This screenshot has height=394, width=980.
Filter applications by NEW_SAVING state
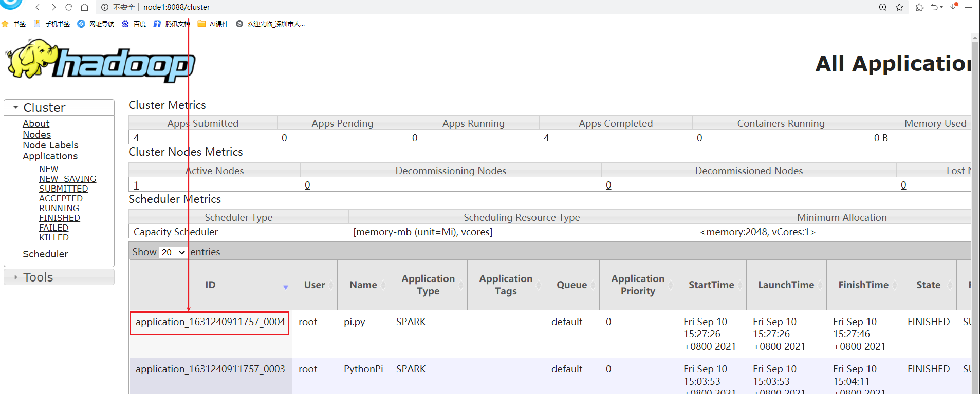67,179
